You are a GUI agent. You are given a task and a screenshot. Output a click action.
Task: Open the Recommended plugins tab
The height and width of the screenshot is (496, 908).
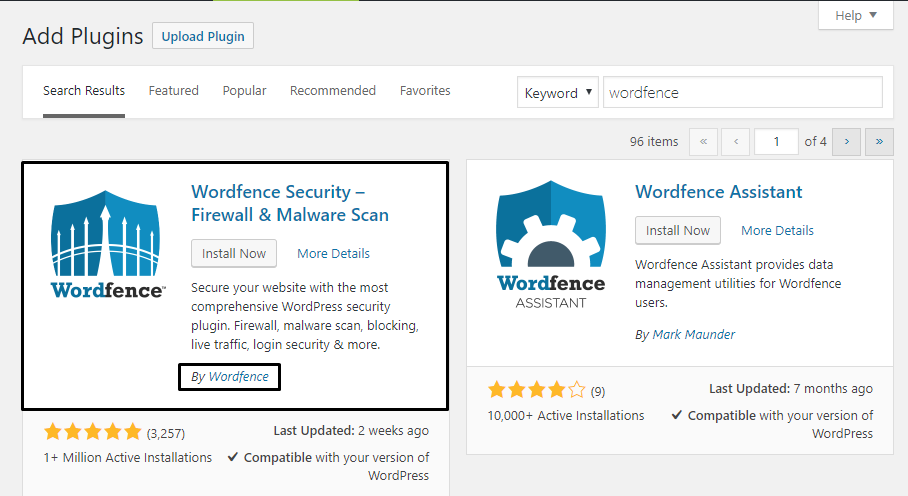click(333, 91)
